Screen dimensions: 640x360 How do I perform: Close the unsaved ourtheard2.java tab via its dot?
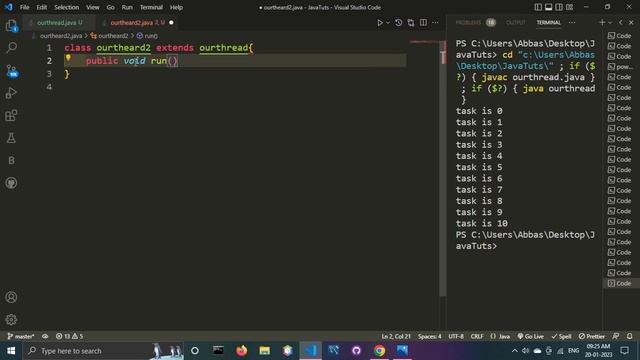171,23
